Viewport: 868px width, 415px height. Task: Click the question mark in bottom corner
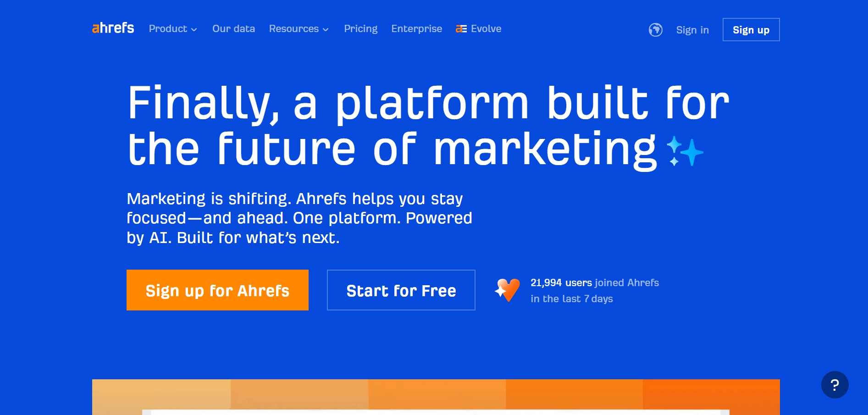(835, 385)
